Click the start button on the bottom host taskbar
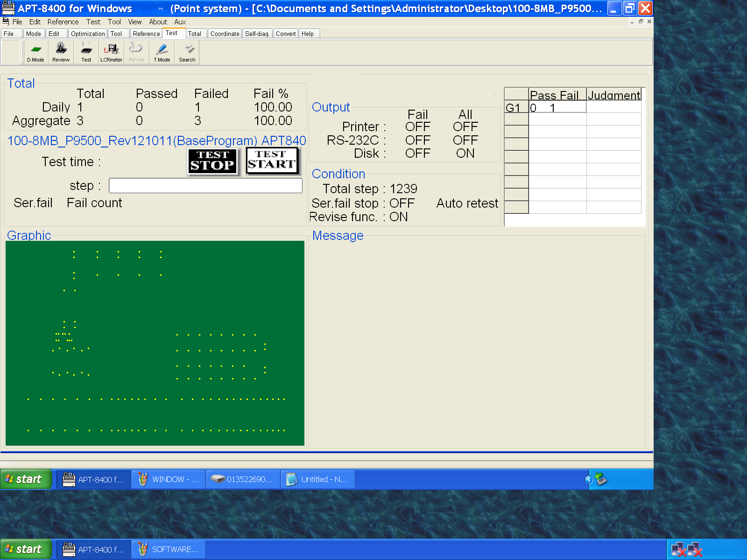Screen dimensions: 747x560 click(x=26, y=549)
